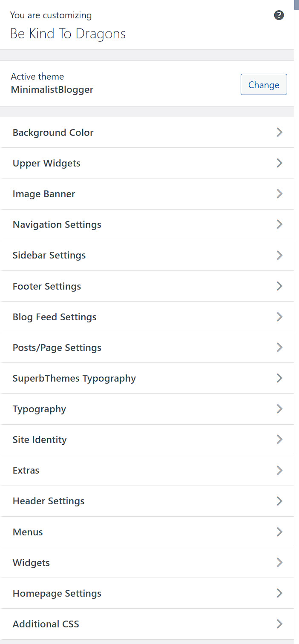Expand Header Settings with its chevron
This screenshot has height=644, width=299.
coord(279,501)
